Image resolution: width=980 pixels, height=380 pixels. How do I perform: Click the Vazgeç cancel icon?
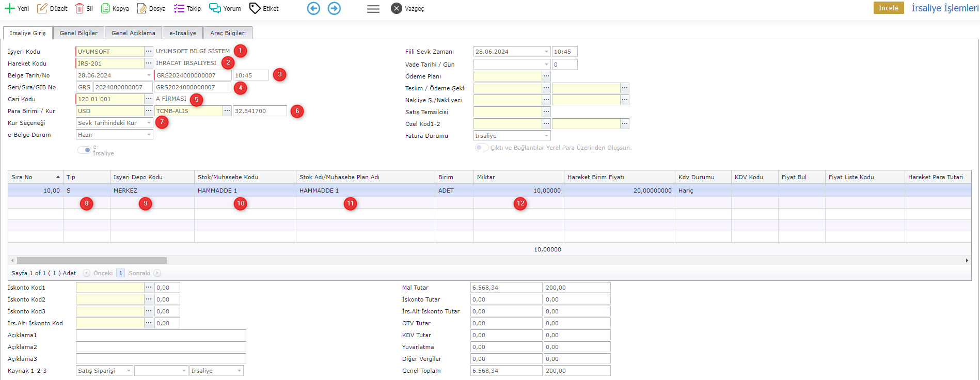[397, 8]
